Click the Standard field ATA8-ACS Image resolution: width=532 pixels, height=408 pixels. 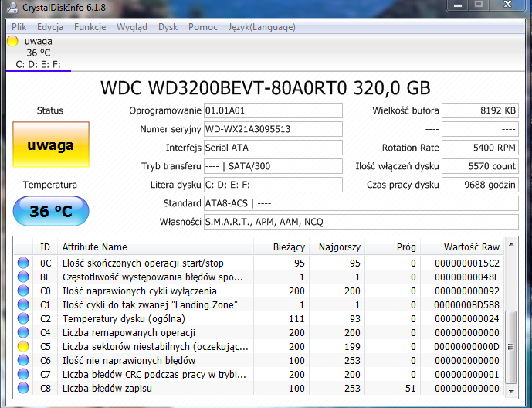361,203
